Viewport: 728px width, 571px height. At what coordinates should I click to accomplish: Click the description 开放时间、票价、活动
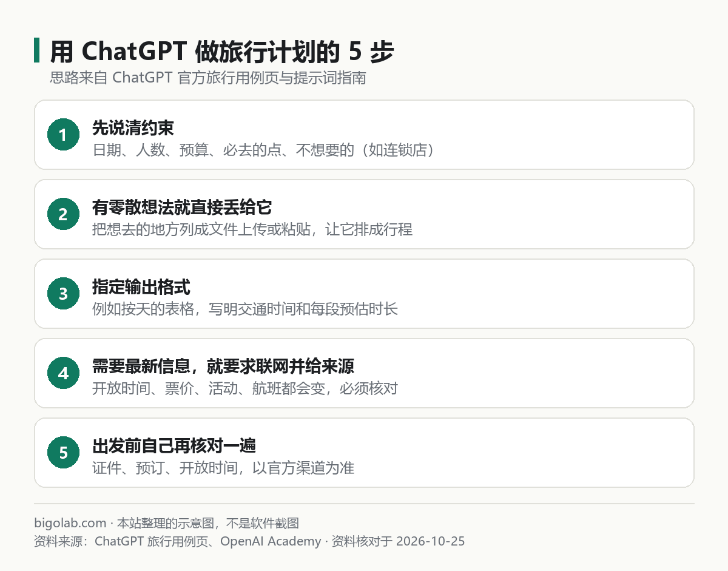pyautogui.click(x=245, y=388)
